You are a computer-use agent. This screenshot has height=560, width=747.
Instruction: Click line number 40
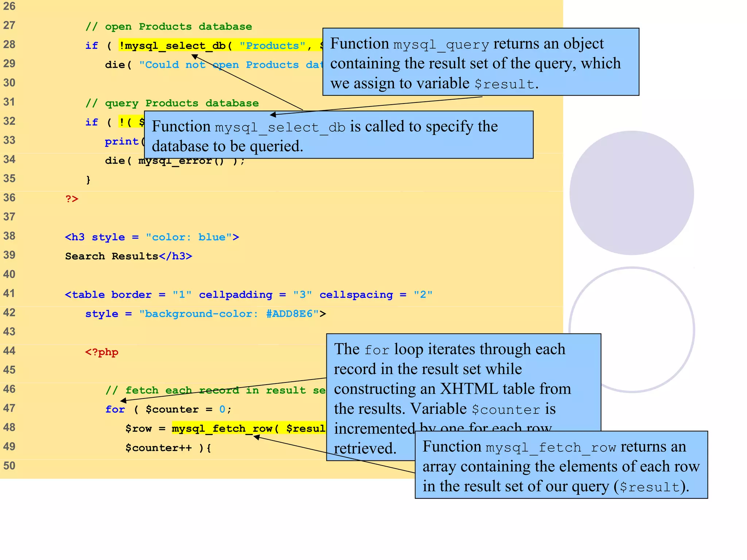[9, 274]
